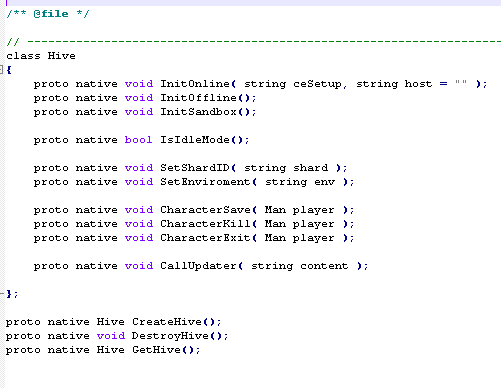
Task: Click the 'class' keyword
Action: click(23, 56)
